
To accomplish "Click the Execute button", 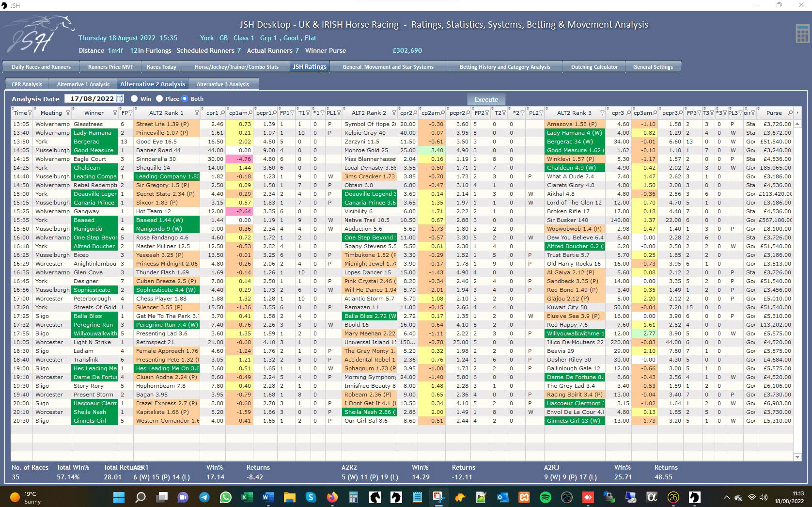I will (x=486, y=99).
